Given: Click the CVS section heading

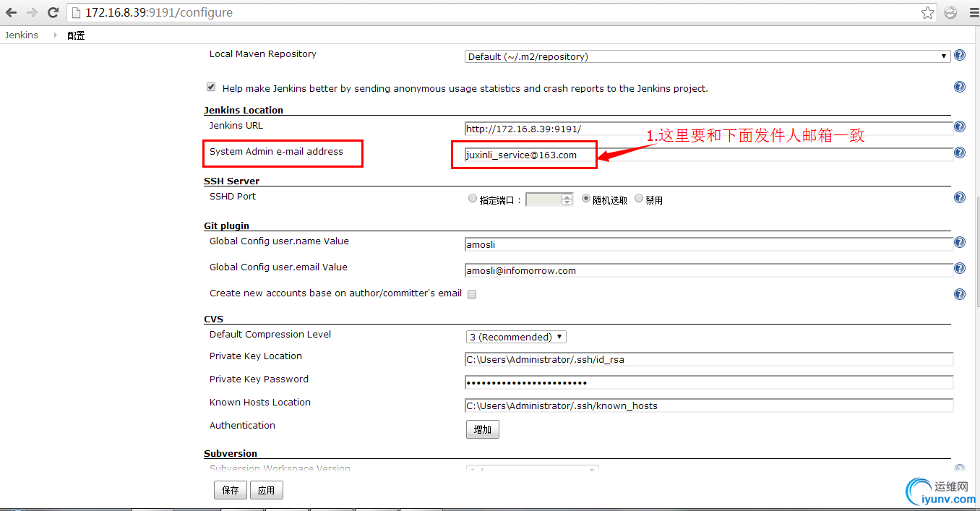Looking at the screenshot, I should click(x=213, y=319).
